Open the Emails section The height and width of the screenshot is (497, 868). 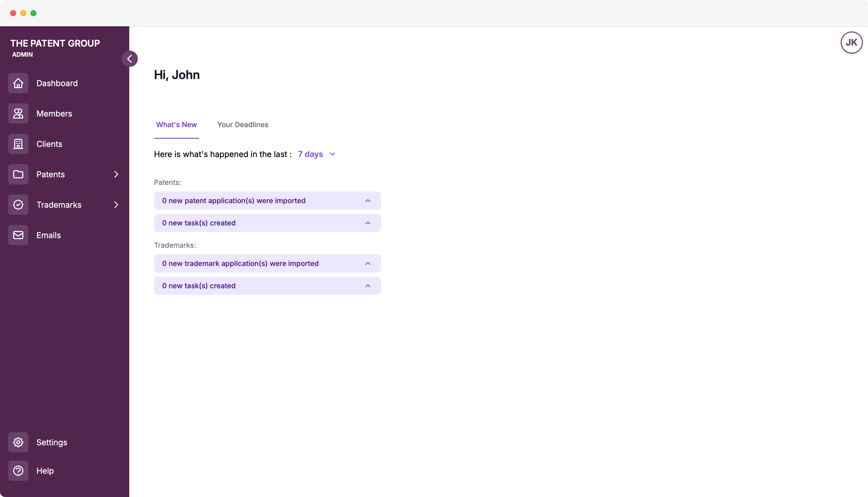tap(48, 235)
